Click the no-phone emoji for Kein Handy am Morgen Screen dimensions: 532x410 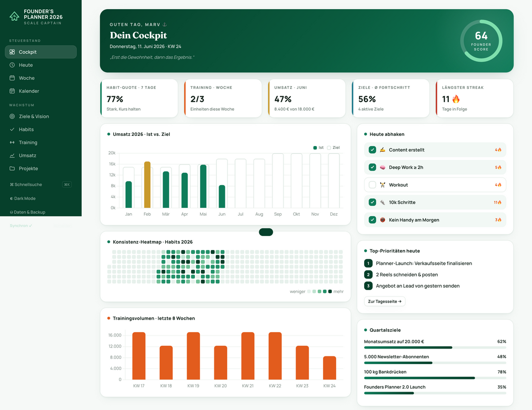(x=383, y=220)
